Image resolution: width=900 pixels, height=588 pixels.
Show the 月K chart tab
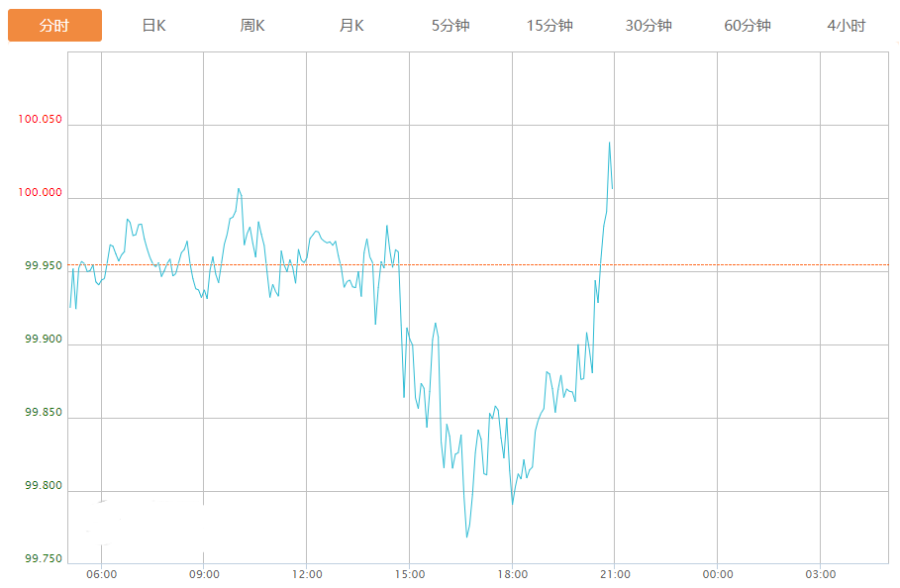coord(351,26)
